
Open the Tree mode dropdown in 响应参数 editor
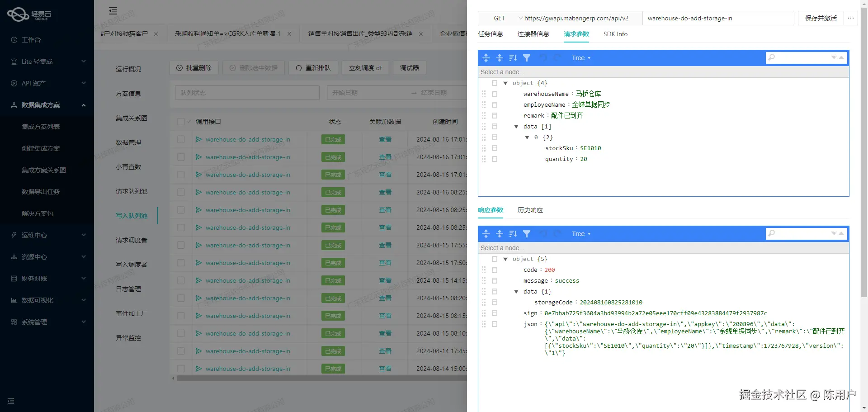[x=581, y=234]
